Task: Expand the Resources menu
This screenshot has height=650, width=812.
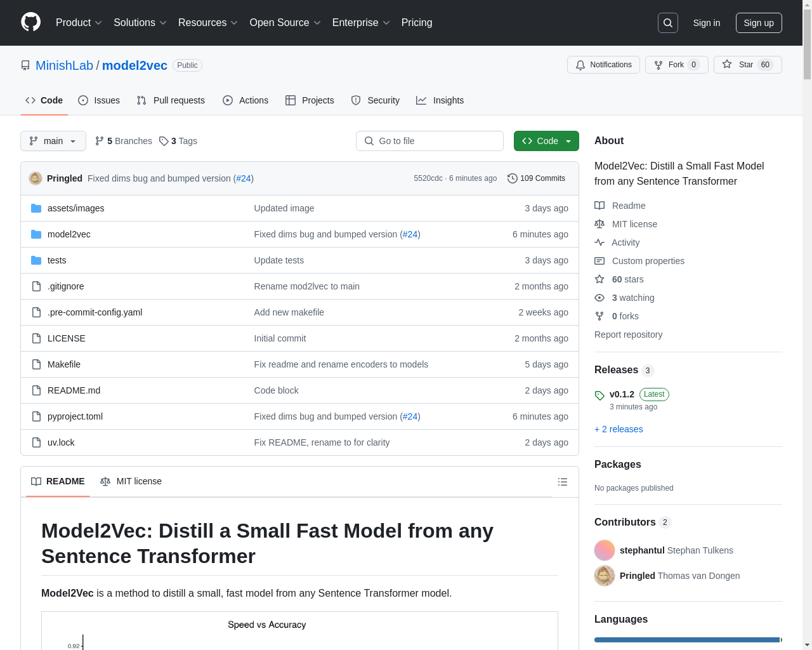Action: 208,23
